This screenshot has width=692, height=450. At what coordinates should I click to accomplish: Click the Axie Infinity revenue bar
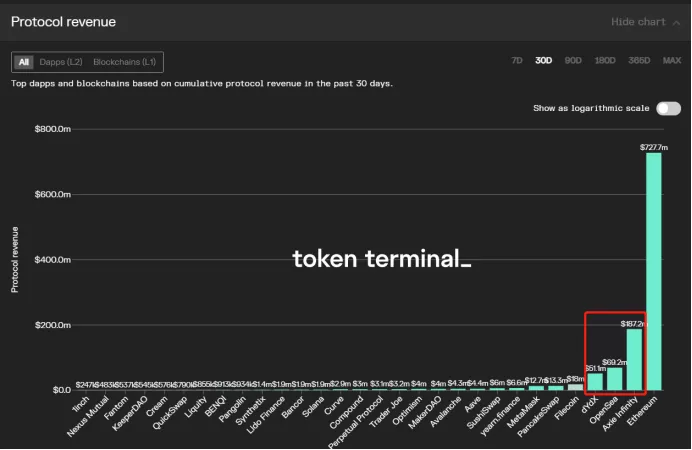[634, 360]
